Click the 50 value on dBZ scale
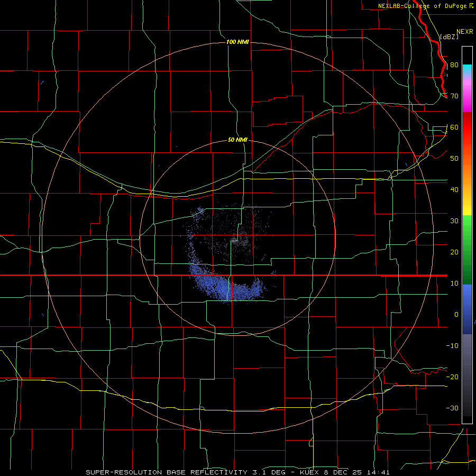 [454, 159]
